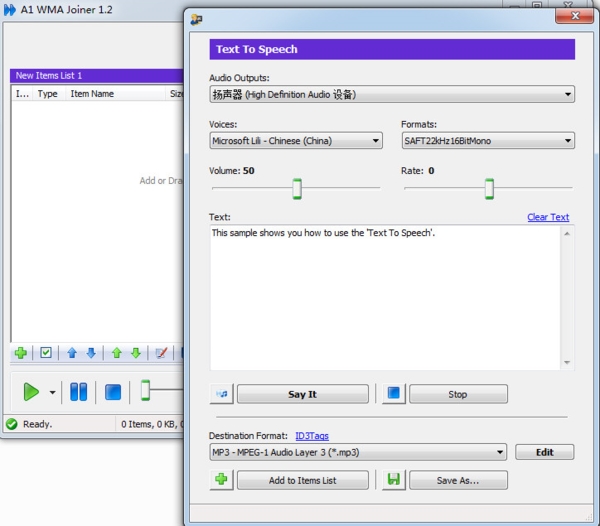Click the green down arrow icon
600x526 pixels.
(136, 353)
